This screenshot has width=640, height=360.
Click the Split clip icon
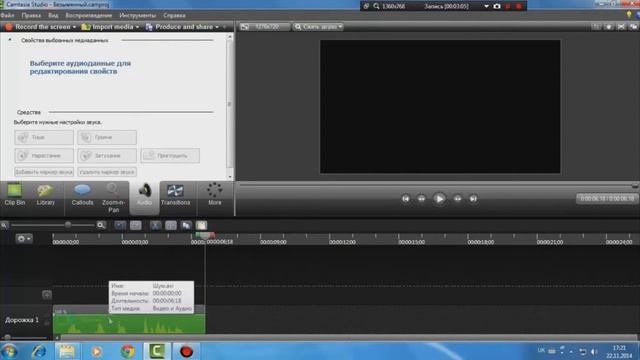coord(171,225)
